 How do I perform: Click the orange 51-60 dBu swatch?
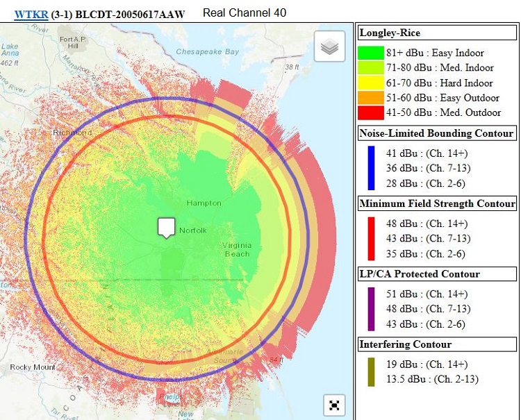pos(371,98)
